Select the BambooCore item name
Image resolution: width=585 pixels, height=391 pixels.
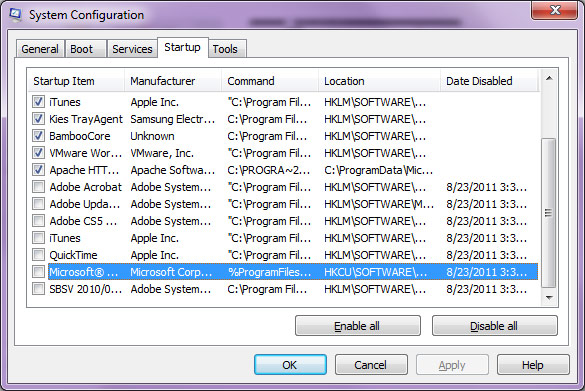point(80,136)
